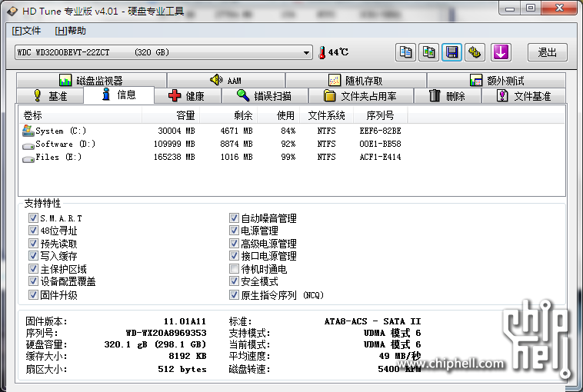Viewport: 583px width, 392px height.
Task: Click the purple download arrow icon
Action: point(501,52)
